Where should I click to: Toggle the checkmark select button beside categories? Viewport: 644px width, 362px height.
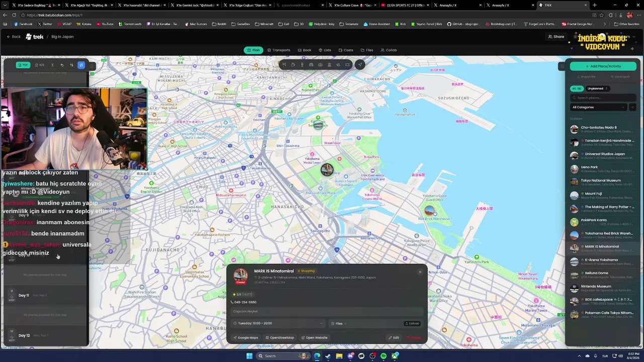[x=632, y=107]
